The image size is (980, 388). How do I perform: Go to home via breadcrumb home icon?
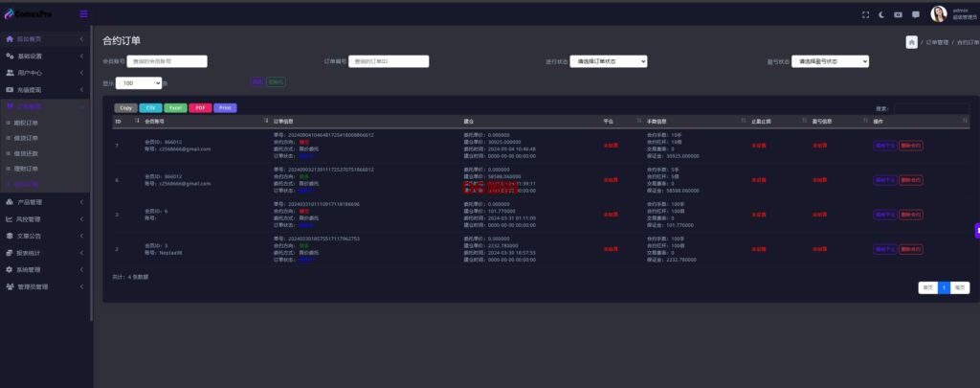pos(912,42)
